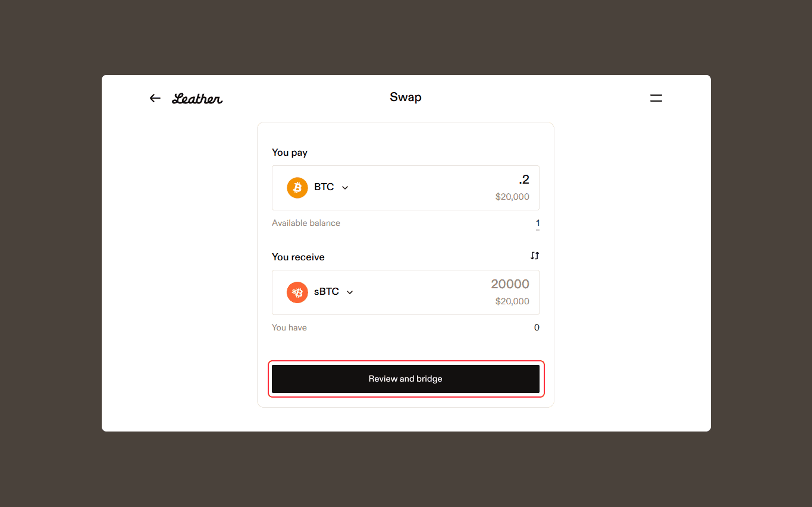This screenshot has width=812, height=507.
Task: Click the orange Bitcoin coin icon
Action: point(297,187)
